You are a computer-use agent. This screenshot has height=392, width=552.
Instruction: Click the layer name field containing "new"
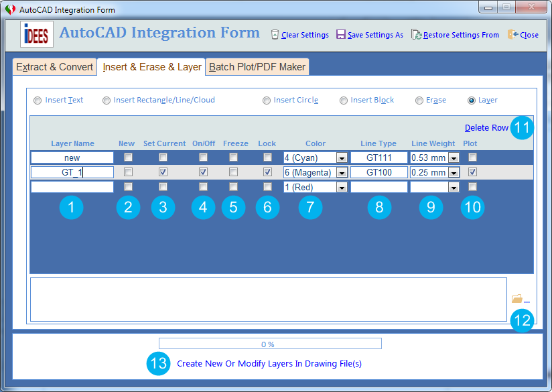(72, 157)
